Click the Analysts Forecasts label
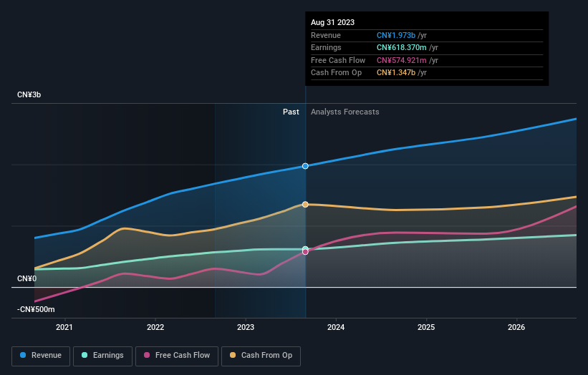The image size is (588, 375). click(x=344, y=112)
